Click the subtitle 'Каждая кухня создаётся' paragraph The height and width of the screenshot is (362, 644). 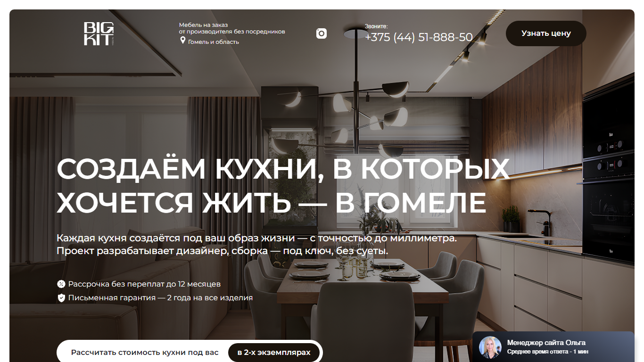pyautogui.click(x=256, y=244)
